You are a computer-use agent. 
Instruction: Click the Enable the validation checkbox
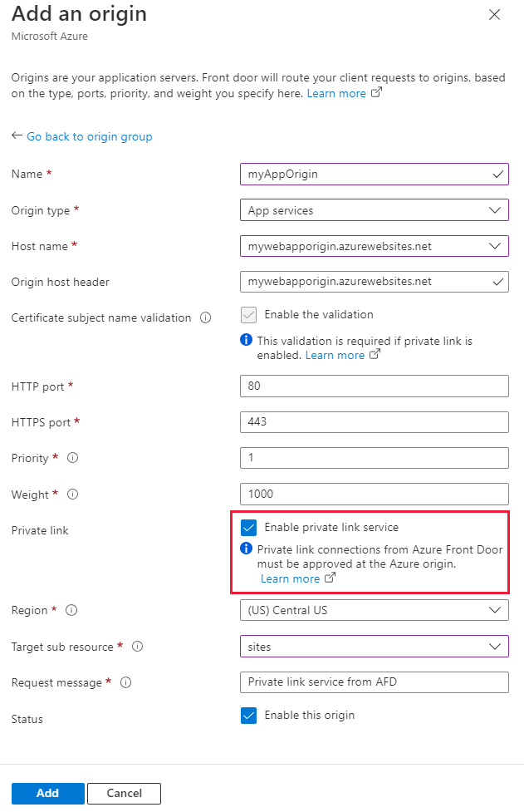tap(248, 315)
